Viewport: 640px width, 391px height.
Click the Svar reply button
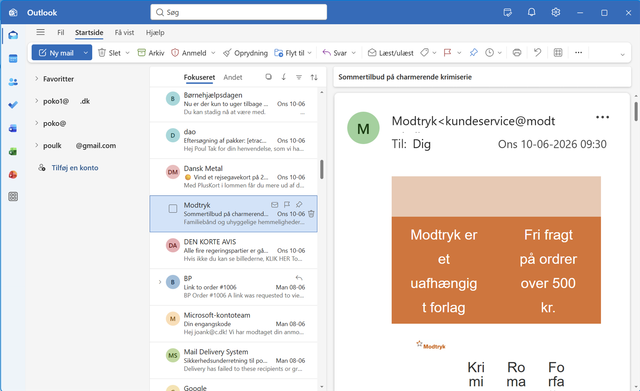pyautogui.click(x=335, y=53)
